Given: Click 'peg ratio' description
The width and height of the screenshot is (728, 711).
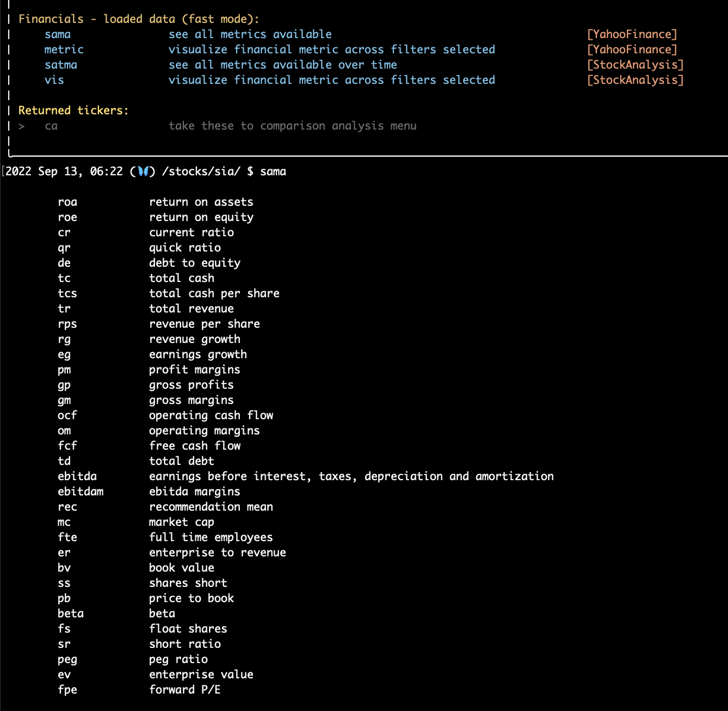Looking at the screenshot, I should point(178,659).
